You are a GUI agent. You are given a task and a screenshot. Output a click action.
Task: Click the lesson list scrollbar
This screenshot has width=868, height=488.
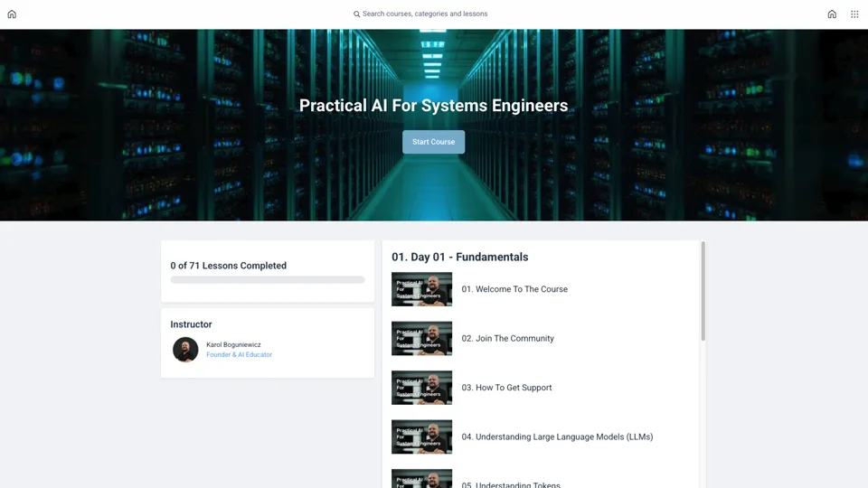pyautogui.click(x=703, y=291)
